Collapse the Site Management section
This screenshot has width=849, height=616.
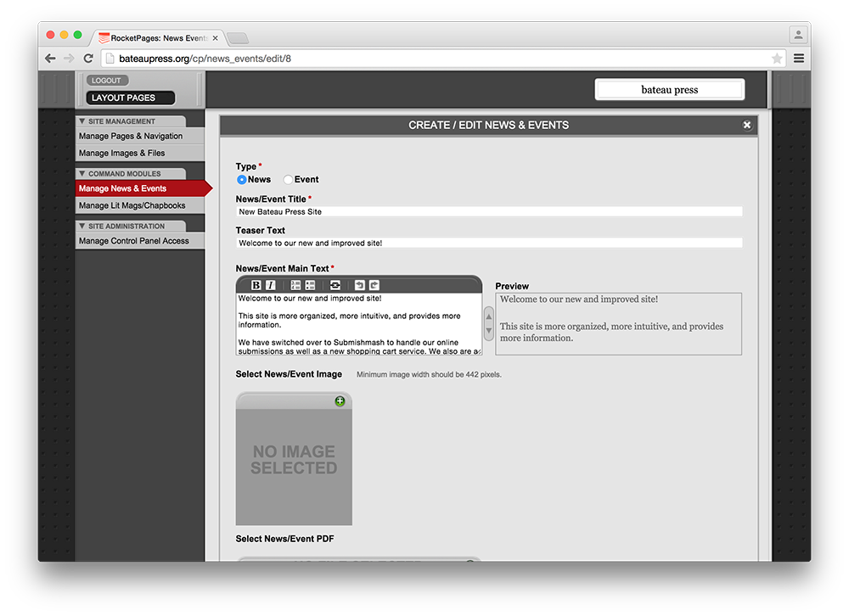tap(82, 121)
